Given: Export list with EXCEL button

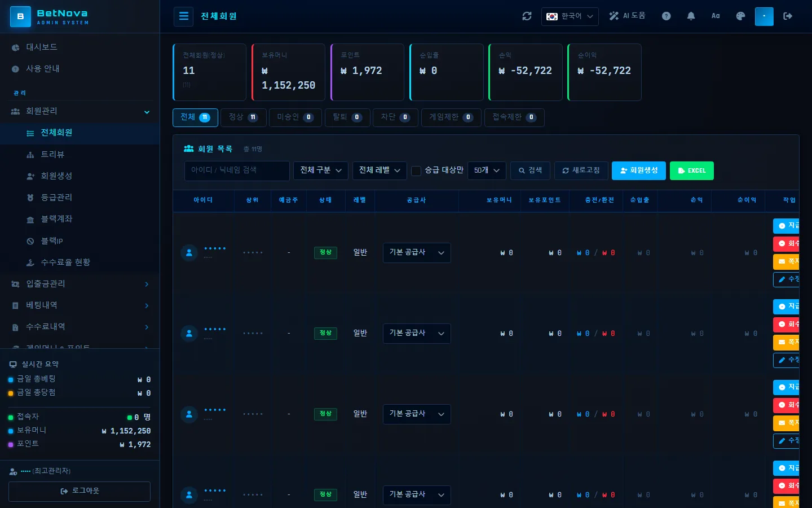Looking at the screenshot, I should (x=692, y=170).
